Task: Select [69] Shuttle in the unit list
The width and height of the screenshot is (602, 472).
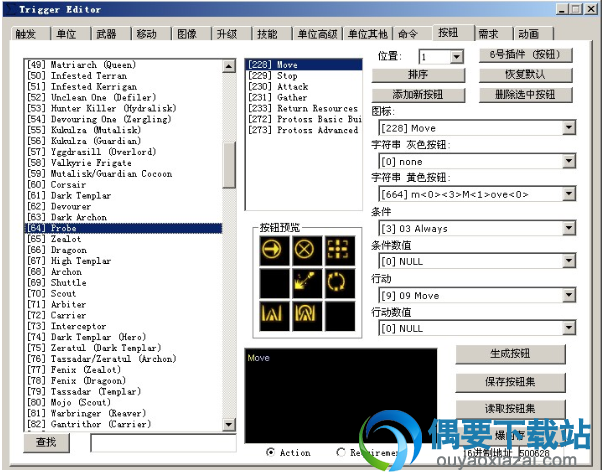Action: coord(123,283)
